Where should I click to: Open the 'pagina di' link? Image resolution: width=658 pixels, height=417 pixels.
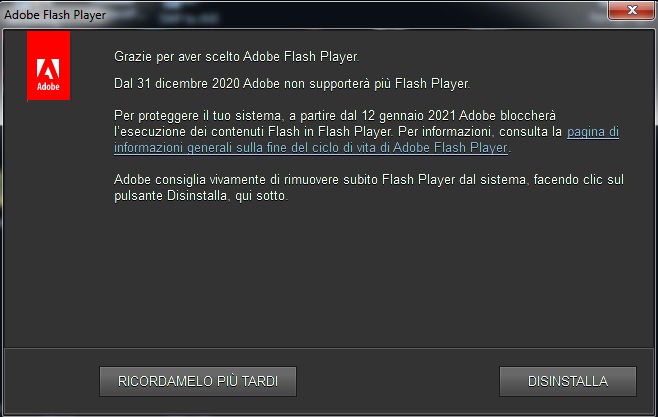click(593, 132)
